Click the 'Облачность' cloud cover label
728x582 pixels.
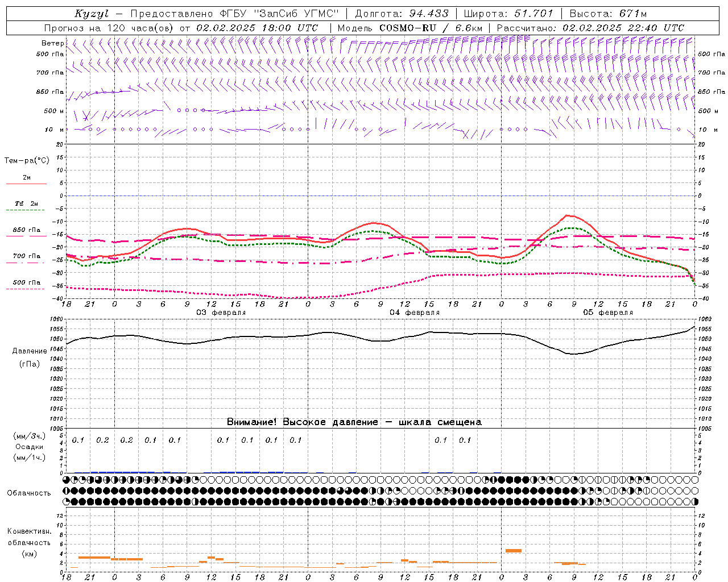click(29, 493)
